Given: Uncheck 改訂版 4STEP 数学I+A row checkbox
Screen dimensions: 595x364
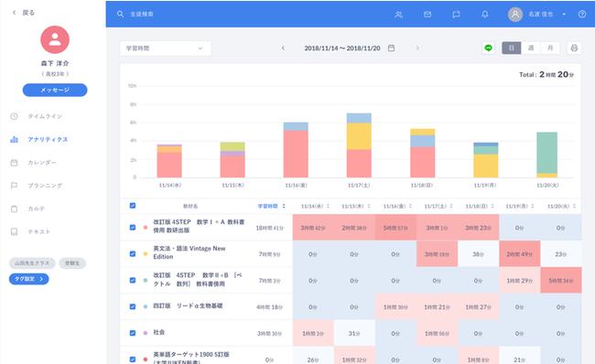Looking at the screenshot, I should [133, 228].
